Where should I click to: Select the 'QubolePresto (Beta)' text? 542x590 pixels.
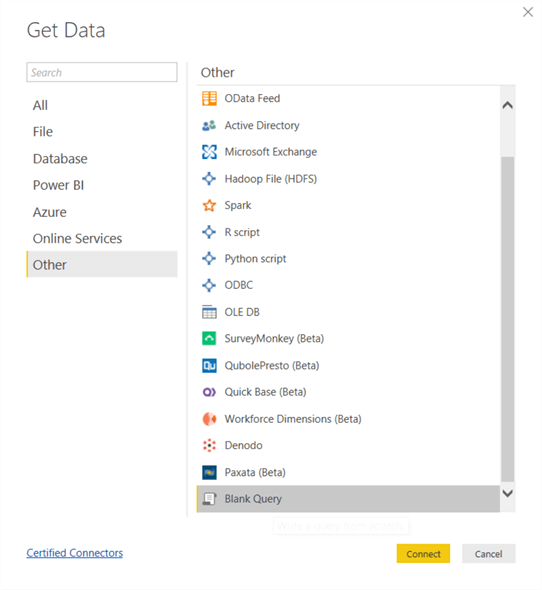272,365
